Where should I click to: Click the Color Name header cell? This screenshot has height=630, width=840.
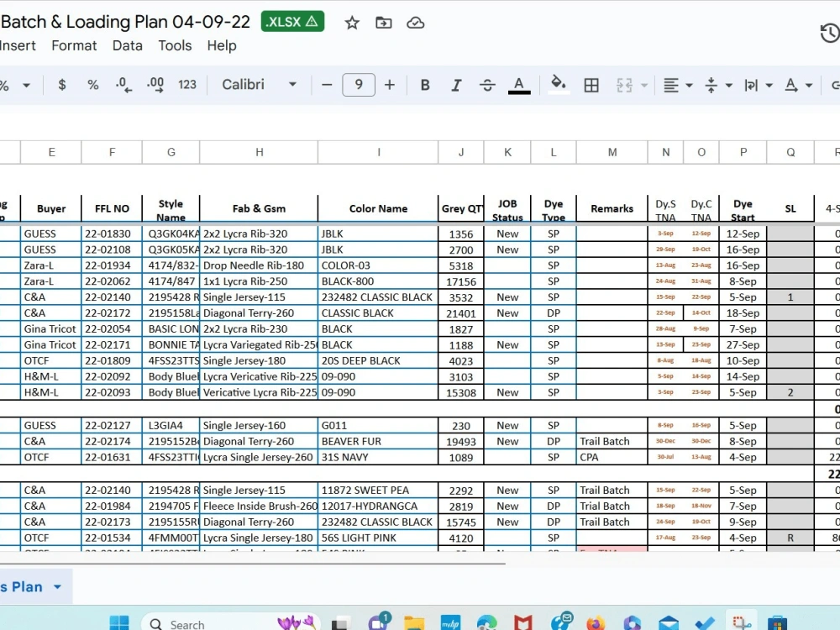coord(378,208)
